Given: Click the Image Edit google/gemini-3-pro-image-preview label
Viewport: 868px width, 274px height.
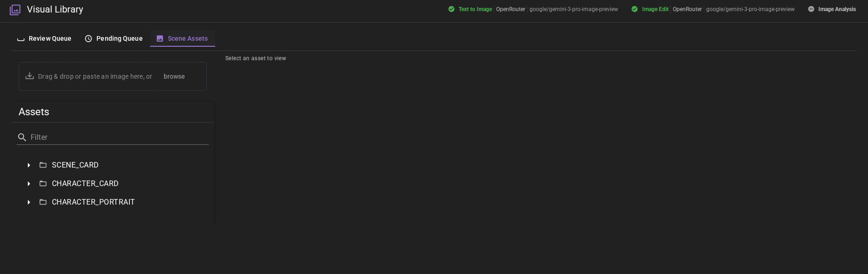Looking at the screenshot, I should [750, 9].
